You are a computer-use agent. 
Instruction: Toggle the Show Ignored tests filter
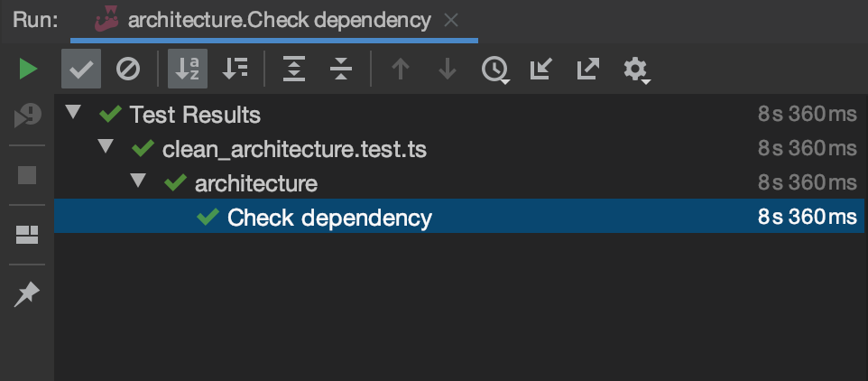[x=128, y=70]
